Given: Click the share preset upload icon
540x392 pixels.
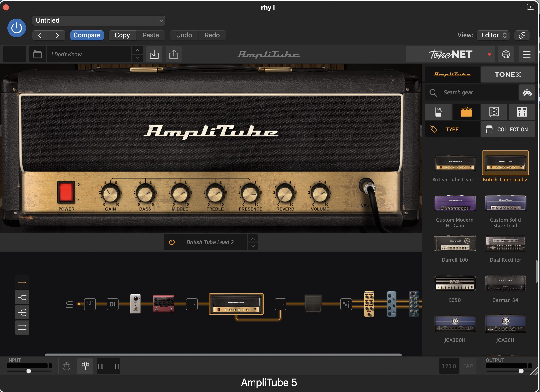Looking at the screenshot, I should [x=174, y=54].
